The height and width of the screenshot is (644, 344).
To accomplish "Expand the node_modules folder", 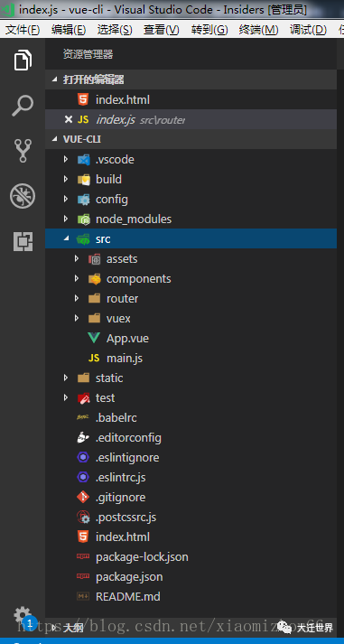I will [66, 219].
